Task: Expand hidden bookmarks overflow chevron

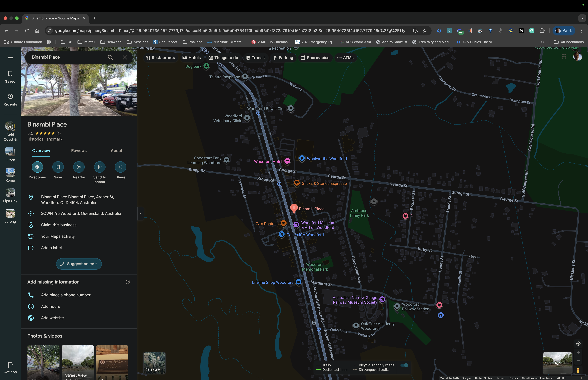Action: 542,42
